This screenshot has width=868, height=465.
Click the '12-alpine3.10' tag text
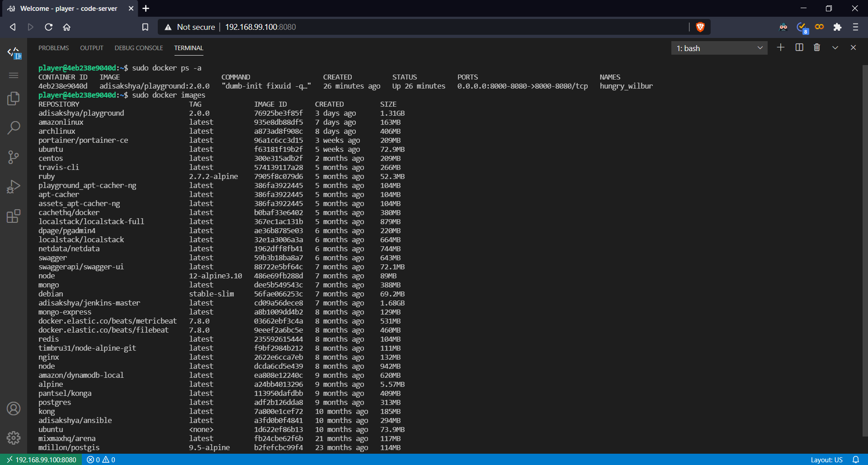(x=215, y=276)
